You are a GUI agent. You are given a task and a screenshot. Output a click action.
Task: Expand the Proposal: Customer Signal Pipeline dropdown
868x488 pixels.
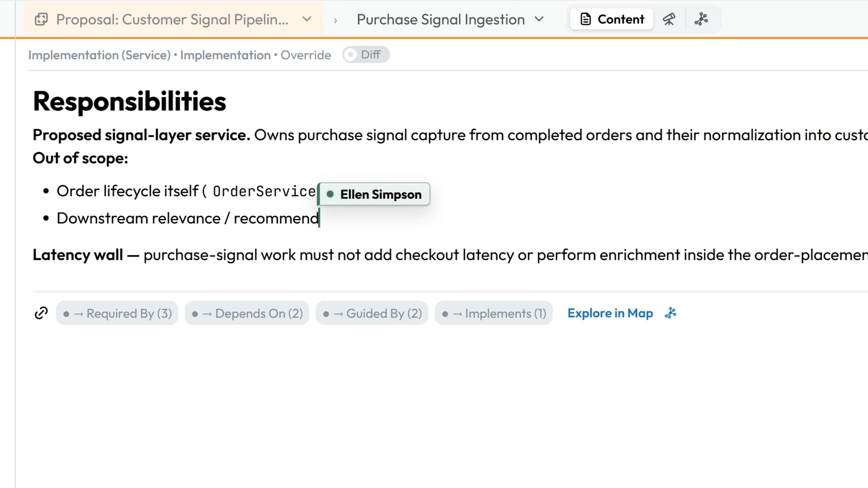coord(307,19)
